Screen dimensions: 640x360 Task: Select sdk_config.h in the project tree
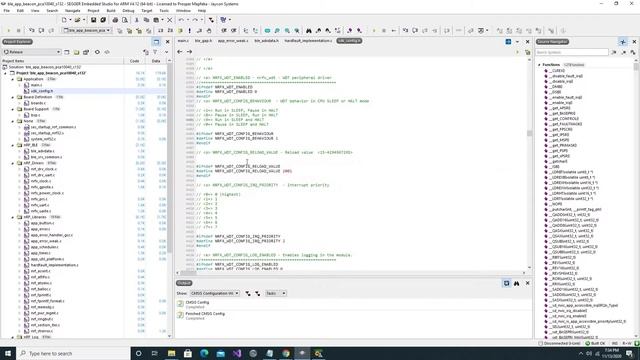click(x=42, y=91)
